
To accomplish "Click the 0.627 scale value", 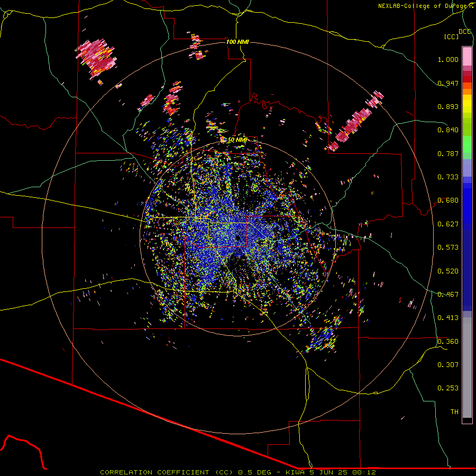I will [448, 224].
